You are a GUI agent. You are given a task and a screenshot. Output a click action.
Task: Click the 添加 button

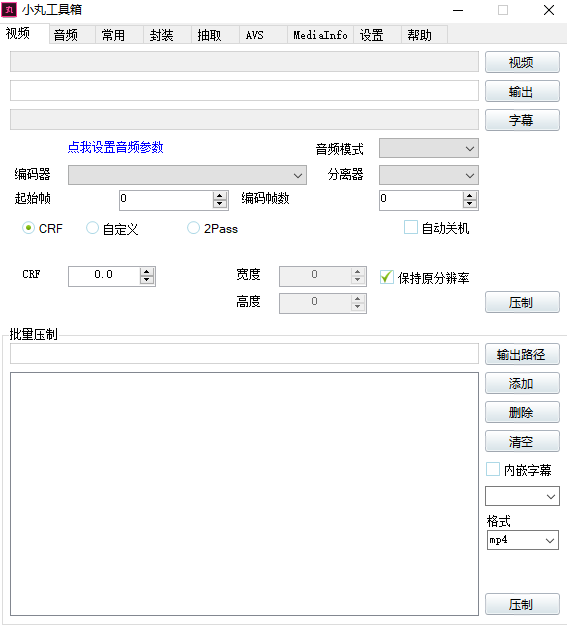point(522,383)
